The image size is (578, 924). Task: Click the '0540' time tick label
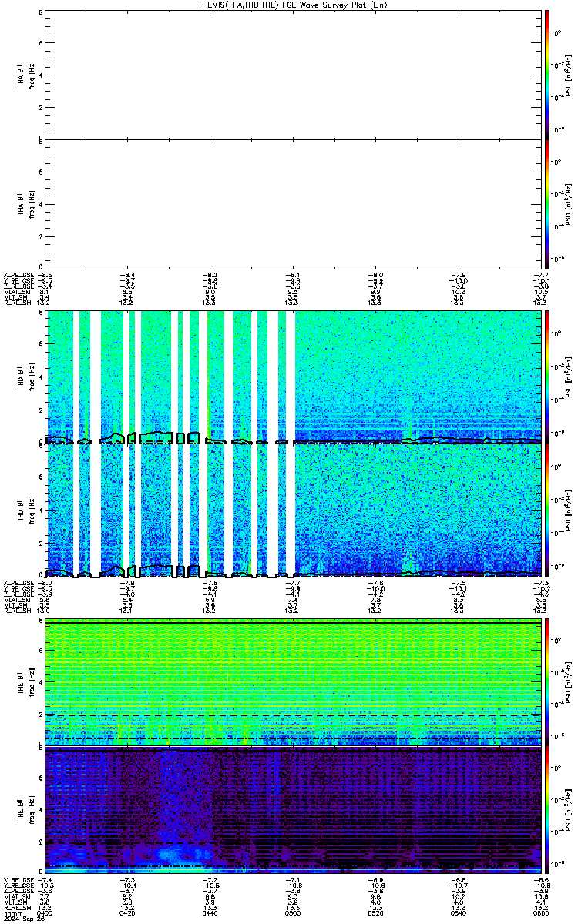click(x=457, y=913)
